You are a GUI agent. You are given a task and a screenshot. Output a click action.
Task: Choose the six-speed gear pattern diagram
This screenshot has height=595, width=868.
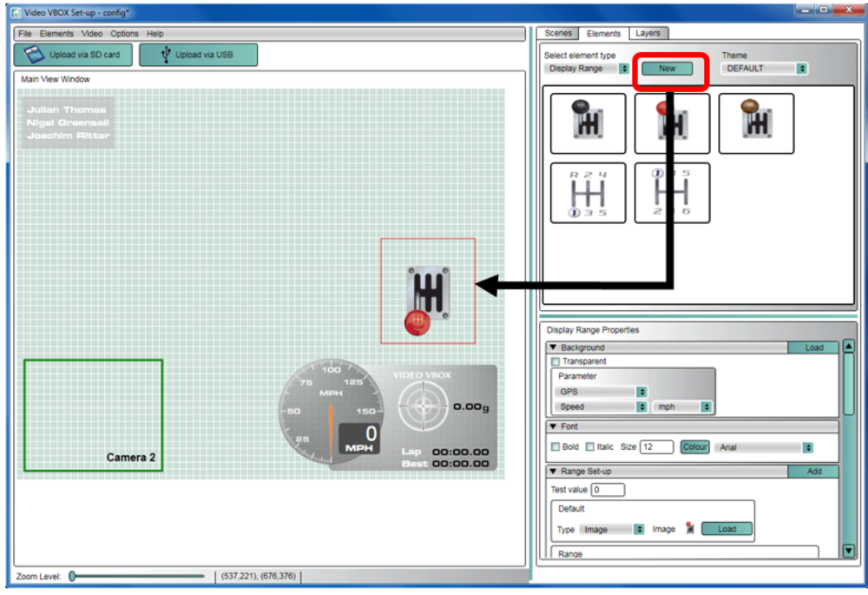(672, 193)
